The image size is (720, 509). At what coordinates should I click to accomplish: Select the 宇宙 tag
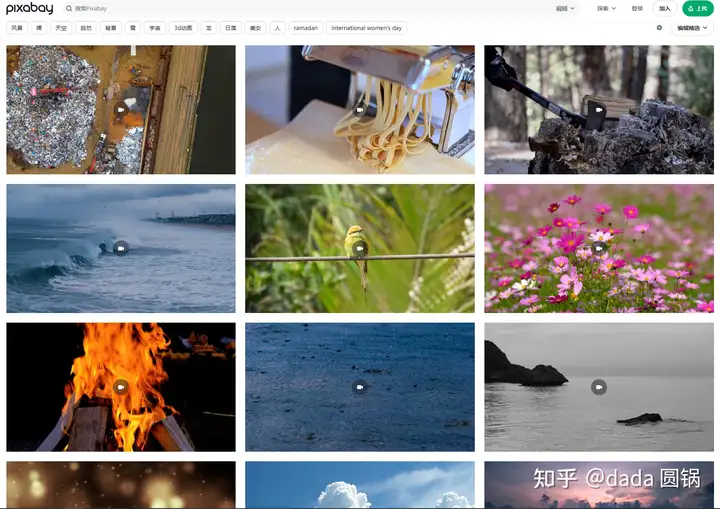pos(155,28)
